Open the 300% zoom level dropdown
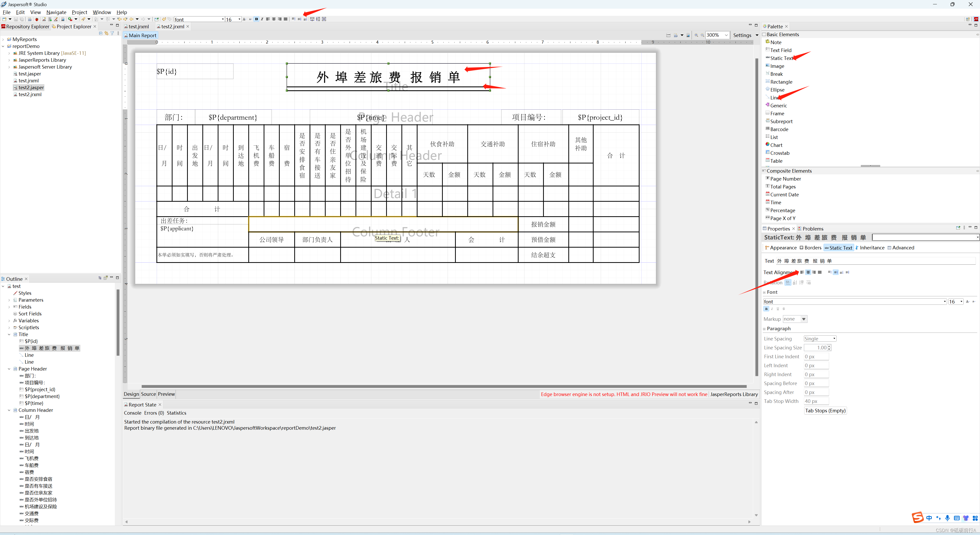The image size is (980, 535). click(x=726, y=35)
